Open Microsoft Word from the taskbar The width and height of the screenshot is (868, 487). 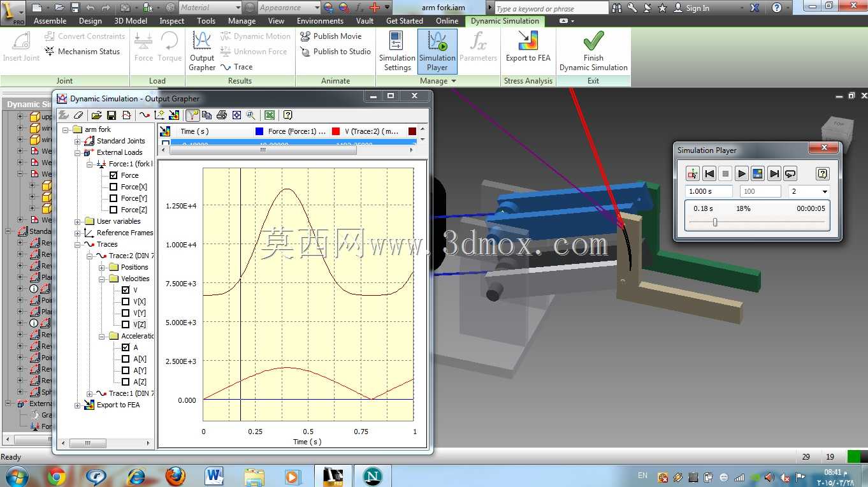(215, 476)
